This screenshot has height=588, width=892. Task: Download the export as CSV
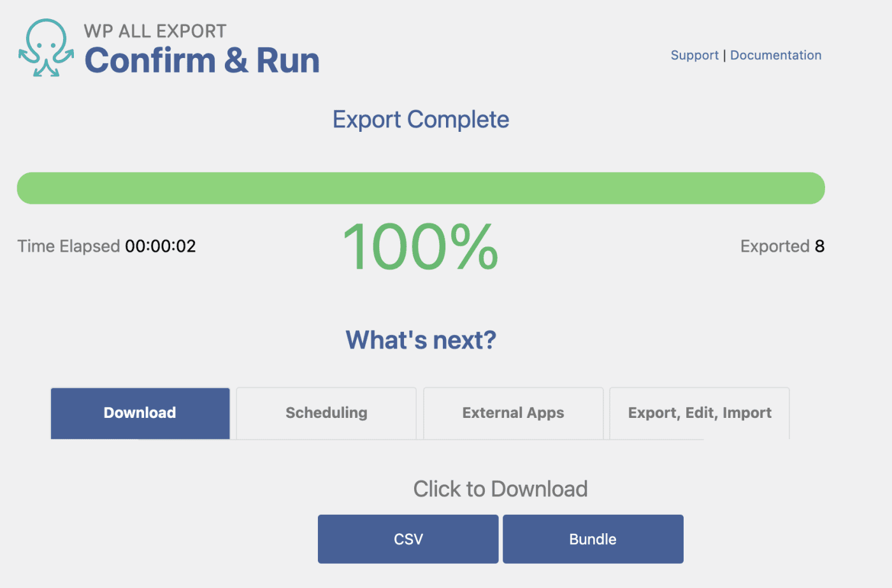point(408,539)
